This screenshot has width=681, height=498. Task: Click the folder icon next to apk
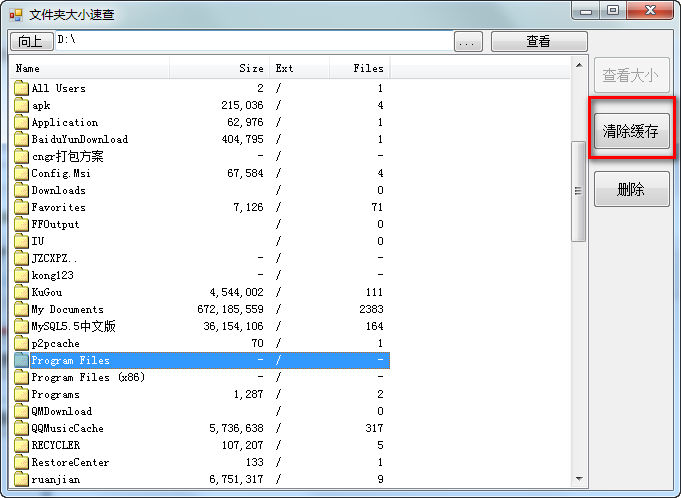click(x=21, y=105)
